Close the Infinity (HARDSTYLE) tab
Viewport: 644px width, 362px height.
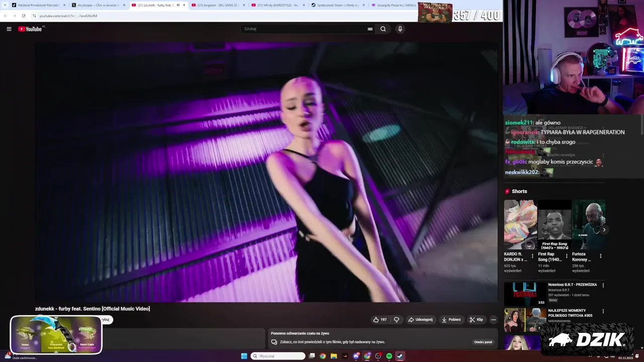[x=304, y=5]
